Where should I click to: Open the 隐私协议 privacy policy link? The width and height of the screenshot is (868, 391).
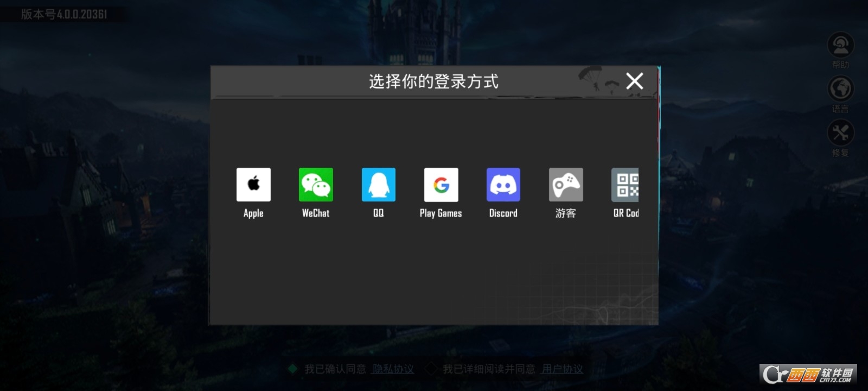393,369
